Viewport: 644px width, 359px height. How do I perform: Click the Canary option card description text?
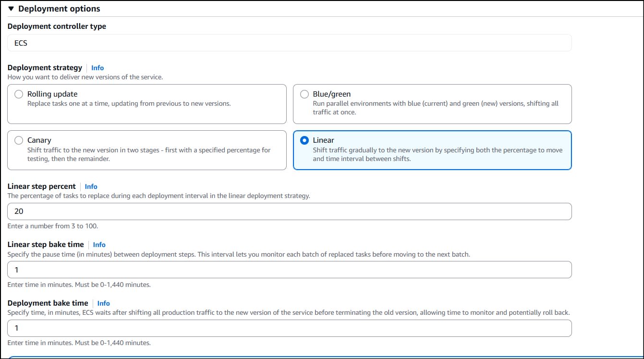pyautogui.click(x=148, y=154)
